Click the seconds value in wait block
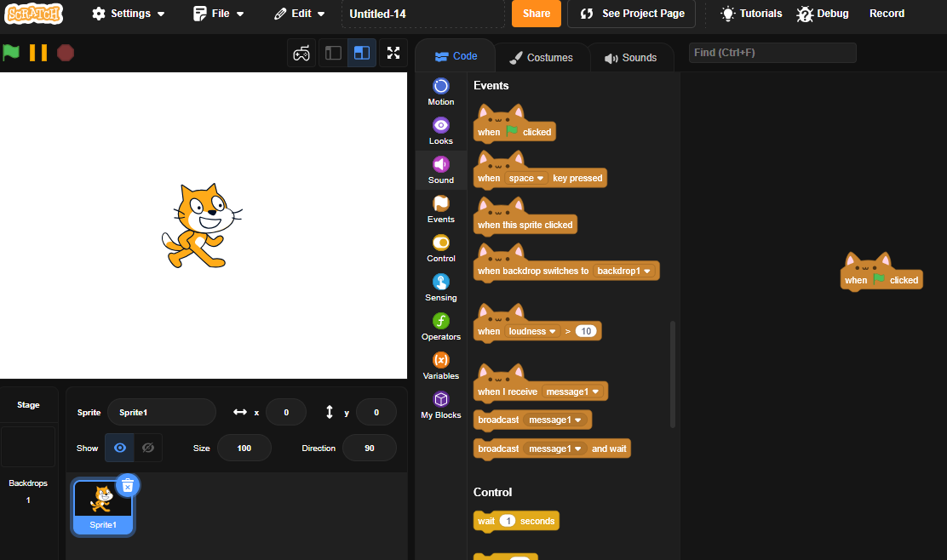 (x=508, y=521)
